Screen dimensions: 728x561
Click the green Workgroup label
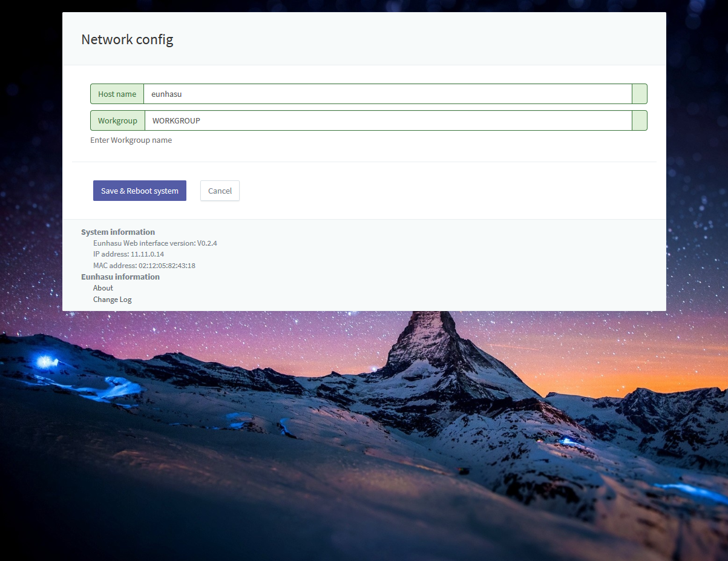point(117,120)
